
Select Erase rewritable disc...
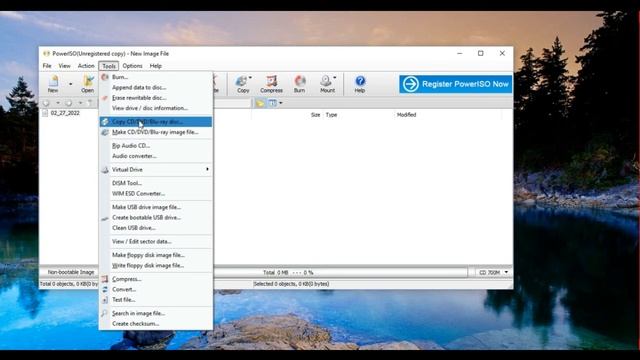pos(156,98)
